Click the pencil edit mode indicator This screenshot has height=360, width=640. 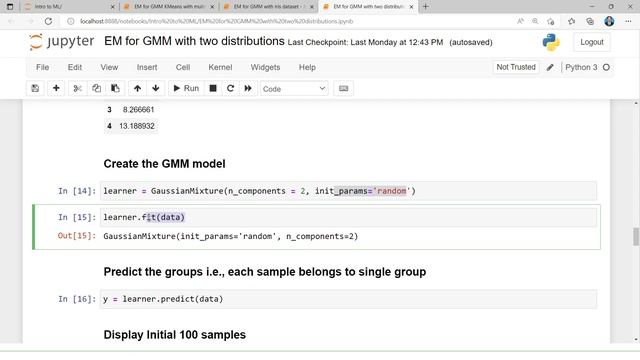[x=550, y=67]
